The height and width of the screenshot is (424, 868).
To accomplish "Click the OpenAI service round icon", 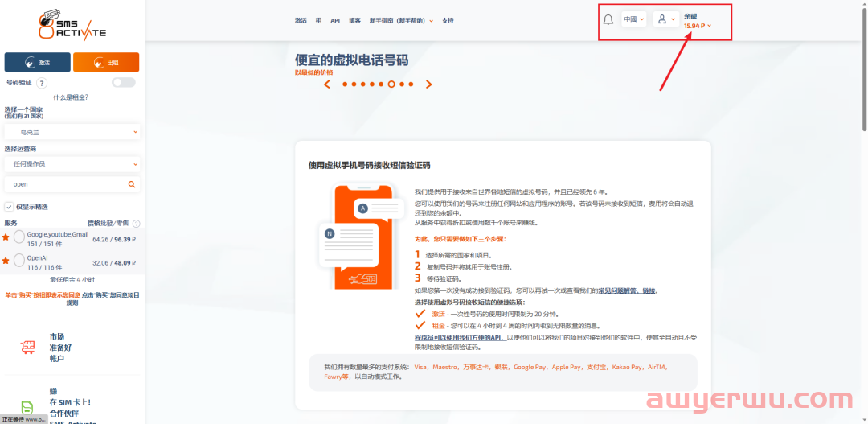I will 18,260.
